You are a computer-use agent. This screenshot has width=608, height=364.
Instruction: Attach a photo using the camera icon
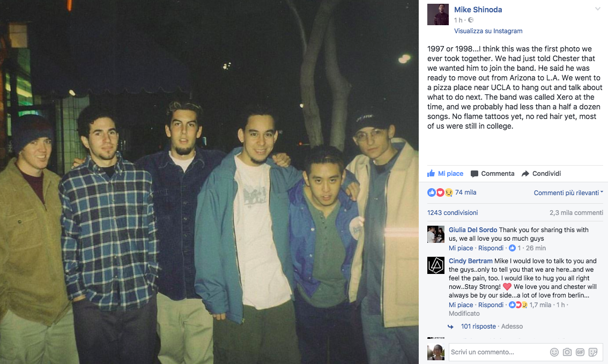click(x=567, y=352)
